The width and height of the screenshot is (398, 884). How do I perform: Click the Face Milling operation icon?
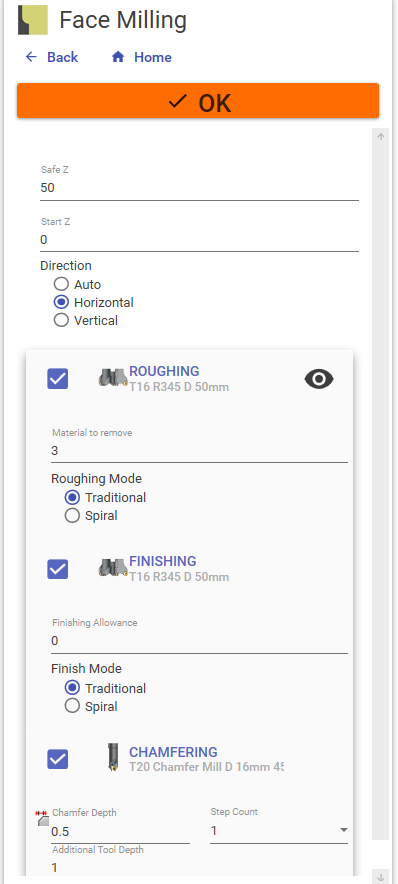point(33,20)
